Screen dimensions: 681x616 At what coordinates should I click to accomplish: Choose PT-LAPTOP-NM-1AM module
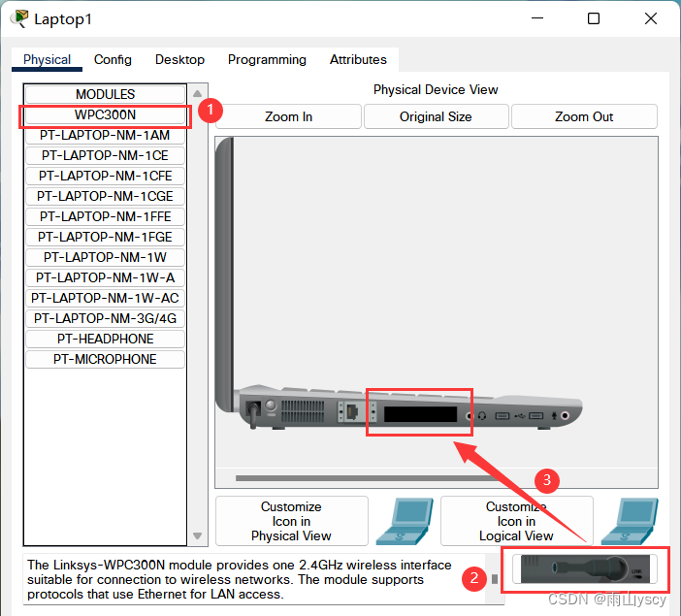coord(105,135)
